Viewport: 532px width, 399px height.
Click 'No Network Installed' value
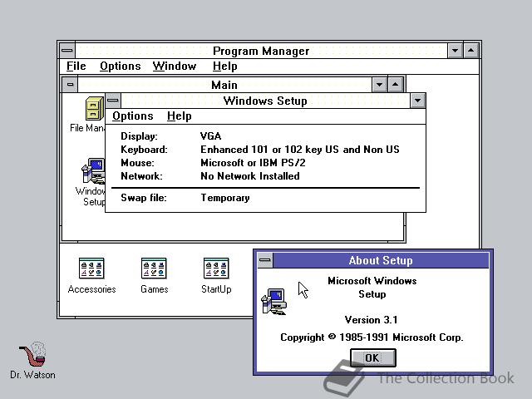pos(250,176)
